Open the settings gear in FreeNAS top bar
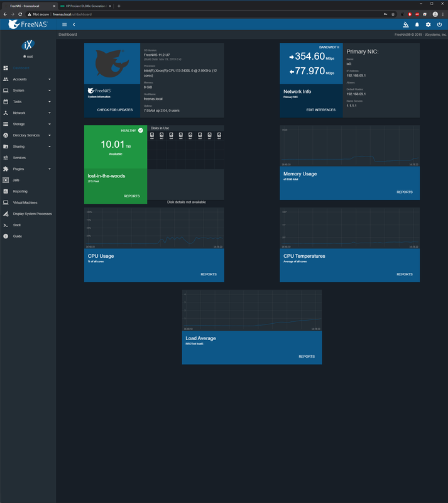The image size is (448, 503). tap(428, 25)
